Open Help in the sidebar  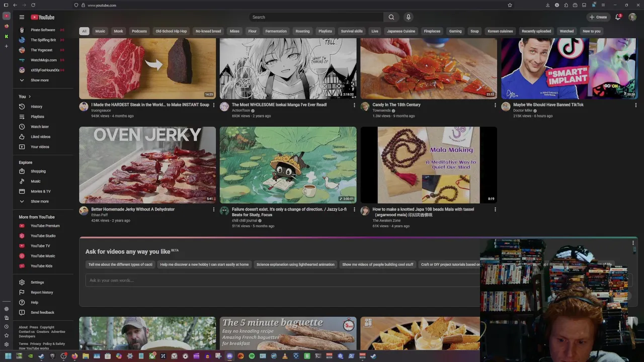34,303
